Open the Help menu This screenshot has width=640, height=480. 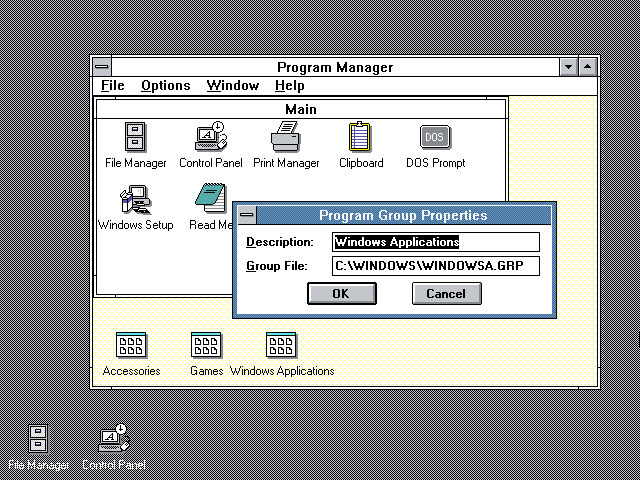pyautogui.click(x=289, y=86)
